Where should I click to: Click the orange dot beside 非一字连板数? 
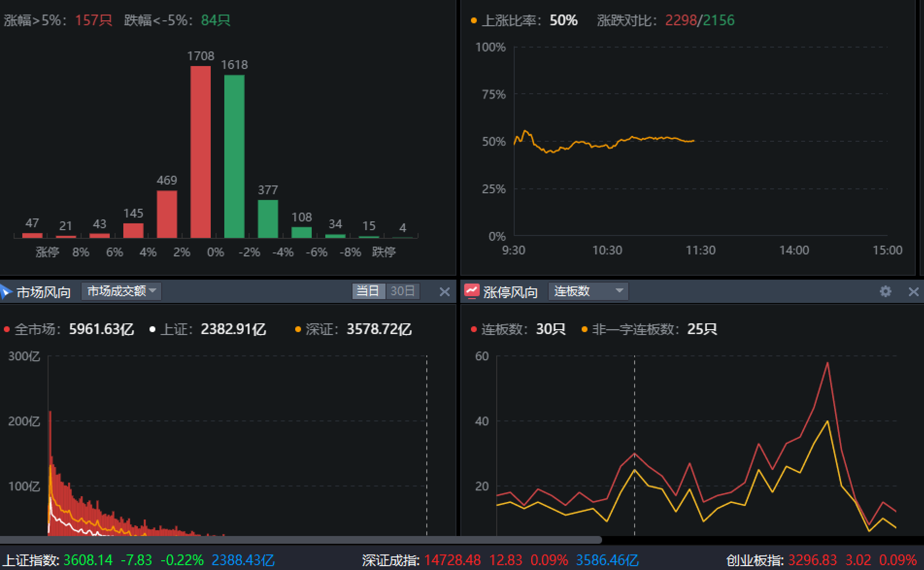[x=585, y=330]
